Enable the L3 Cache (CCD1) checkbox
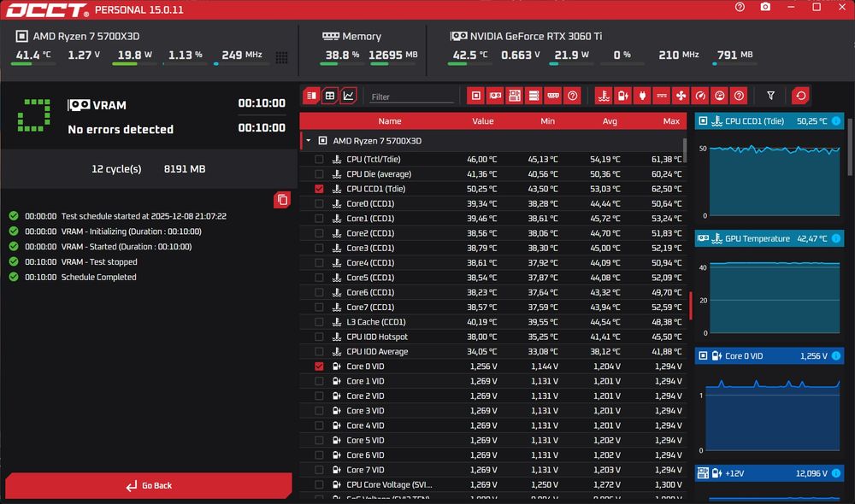 [319, 322]
